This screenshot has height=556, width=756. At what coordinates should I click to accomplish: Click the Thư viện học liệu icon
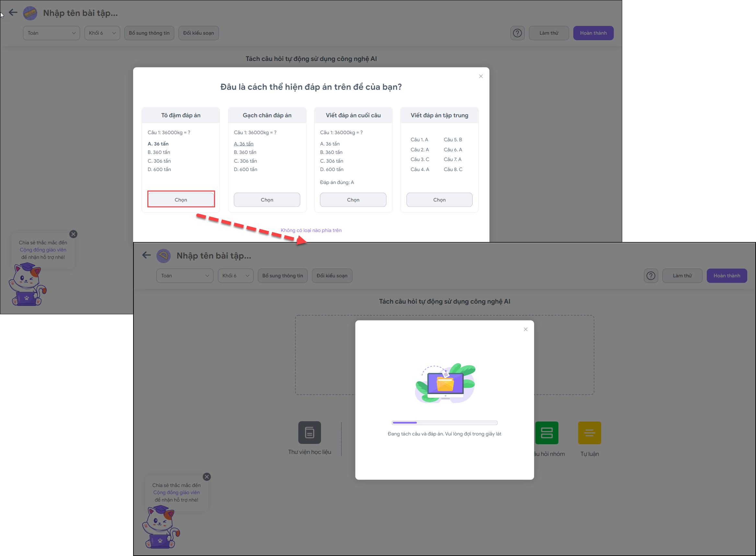point(309,433)
